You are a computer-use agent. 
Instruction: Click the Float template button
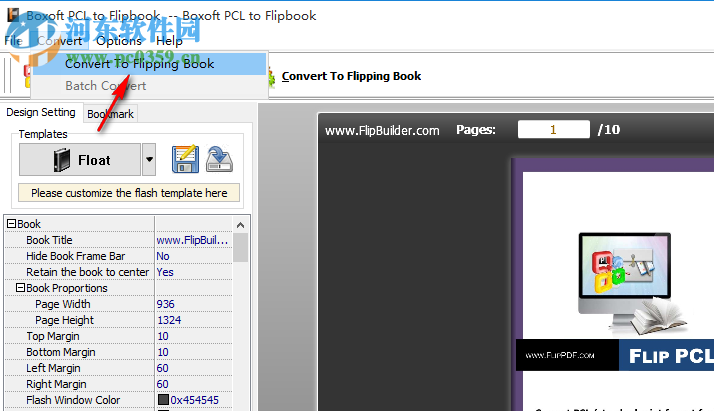coord(80,160)
